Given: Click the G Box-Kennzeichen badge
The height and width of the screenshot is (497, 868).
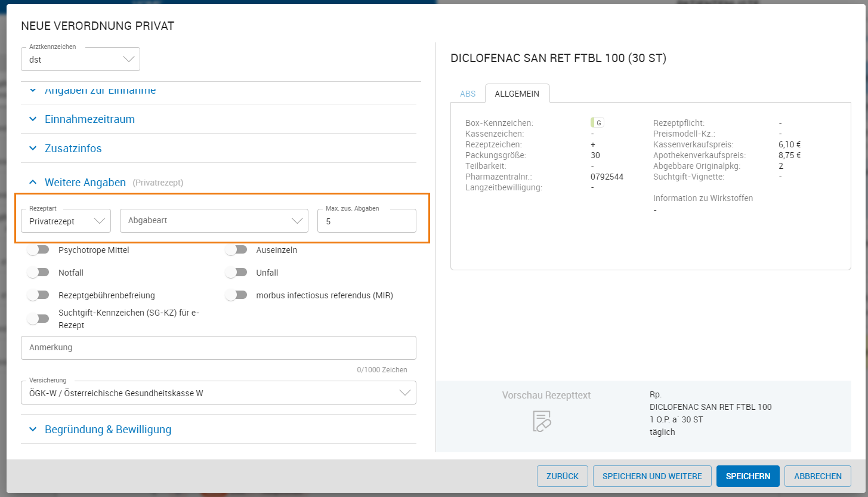Looking at the screenshot, I should tap(597, 123).
